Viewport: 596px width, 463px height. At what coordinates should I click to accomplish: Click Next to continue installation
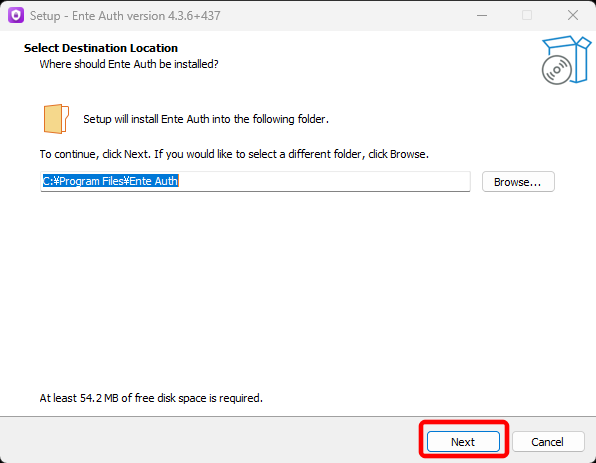pos(463,442)
